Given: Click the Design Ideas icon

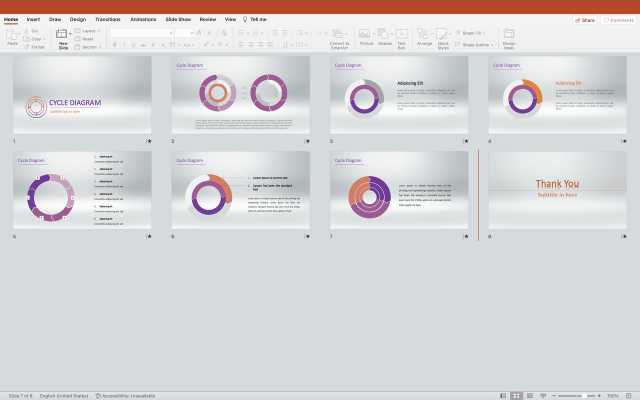Looking at the screenshot, I should 509,37.
